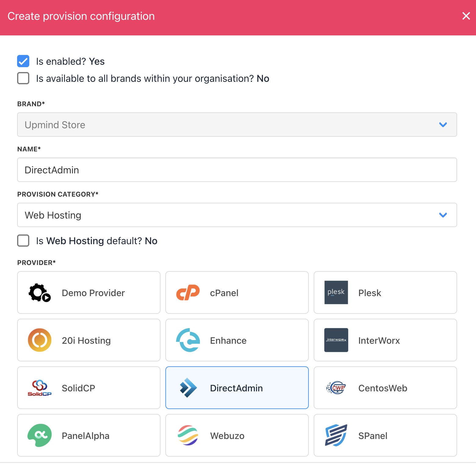Click the PanelAlpha logo icon
The height and width of the screenshot is (464, 476).
coord(40,435)
